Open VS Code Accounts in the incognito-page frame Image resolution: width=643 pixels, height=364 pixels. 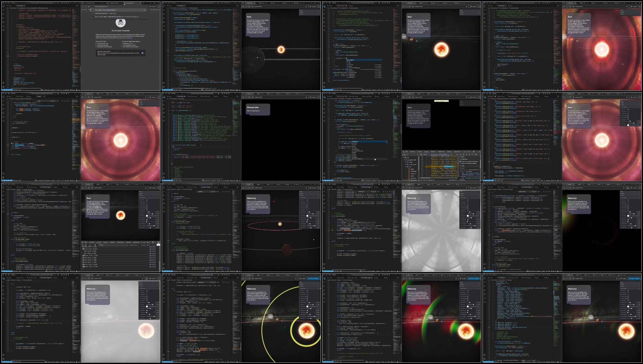click(x=3, y=83)
